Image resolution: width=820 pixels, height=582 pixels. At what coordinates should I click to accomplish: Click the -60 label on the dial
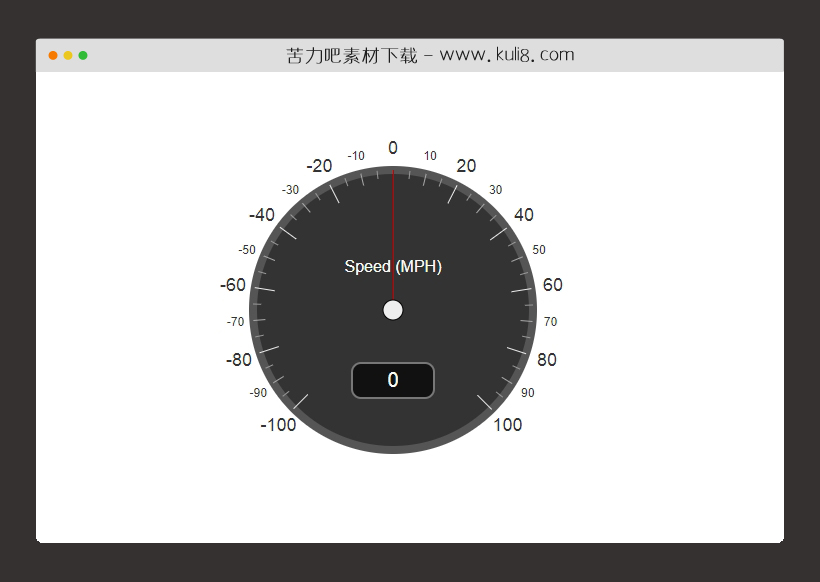tap(233, 285)
